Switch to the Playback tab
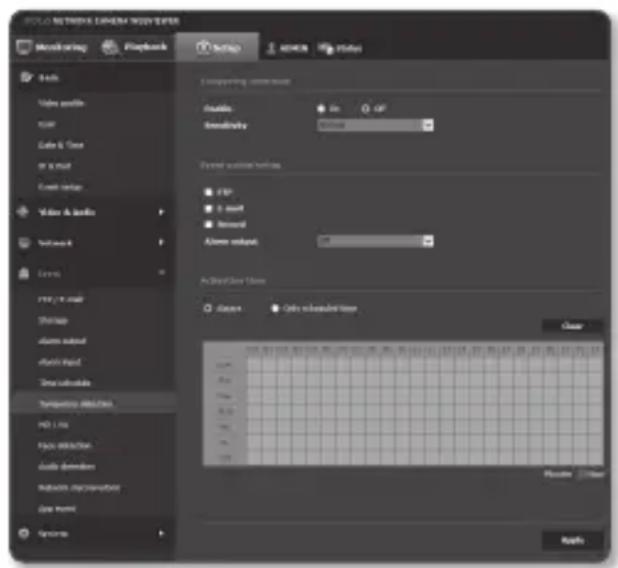 (134, 47)
